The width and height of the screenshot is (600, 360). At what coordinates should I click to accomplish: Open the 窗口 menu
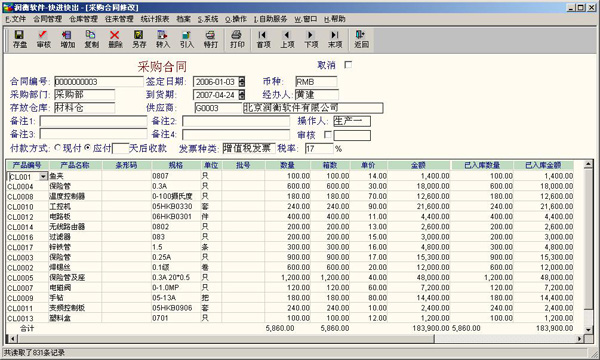[x=306, y=19]
